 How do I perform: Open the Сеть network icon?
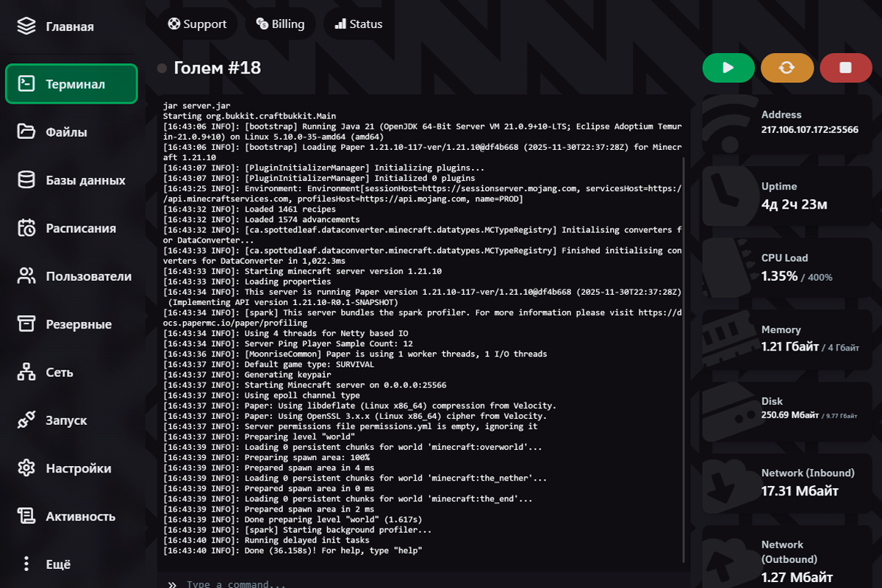(x=26, y=372)
